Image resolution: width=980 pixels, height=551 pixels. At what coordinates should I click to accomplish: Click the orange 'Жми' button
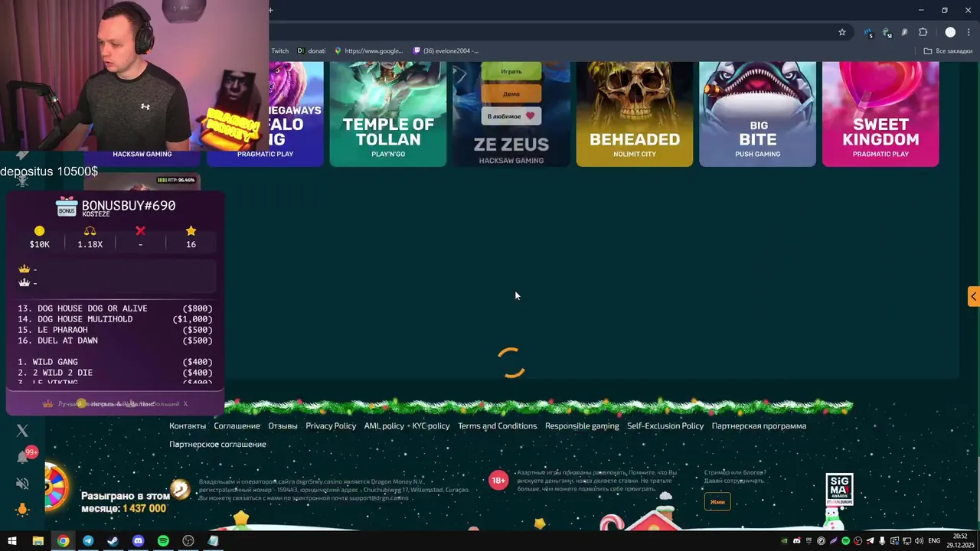tap(717, 502)
